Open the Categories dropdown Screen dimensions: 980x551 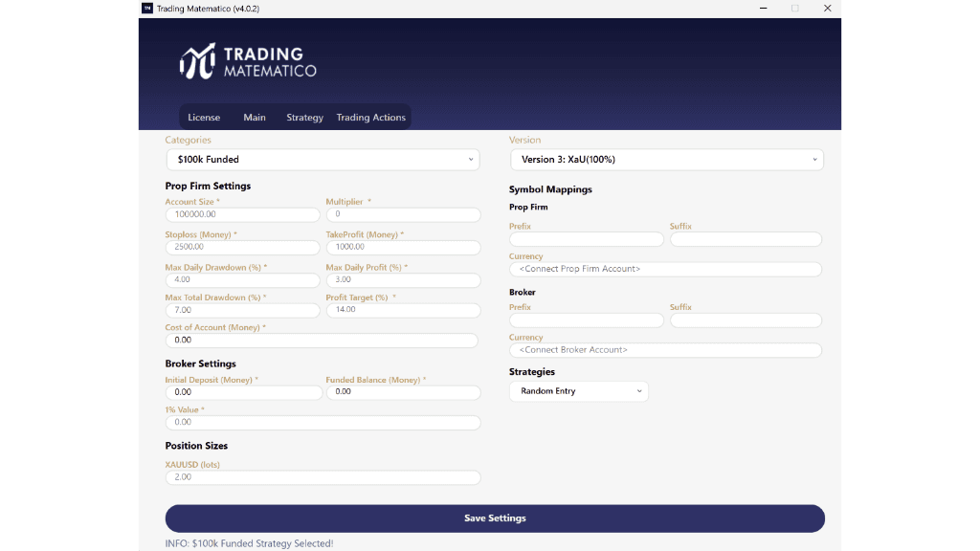(x=323, y=159)
